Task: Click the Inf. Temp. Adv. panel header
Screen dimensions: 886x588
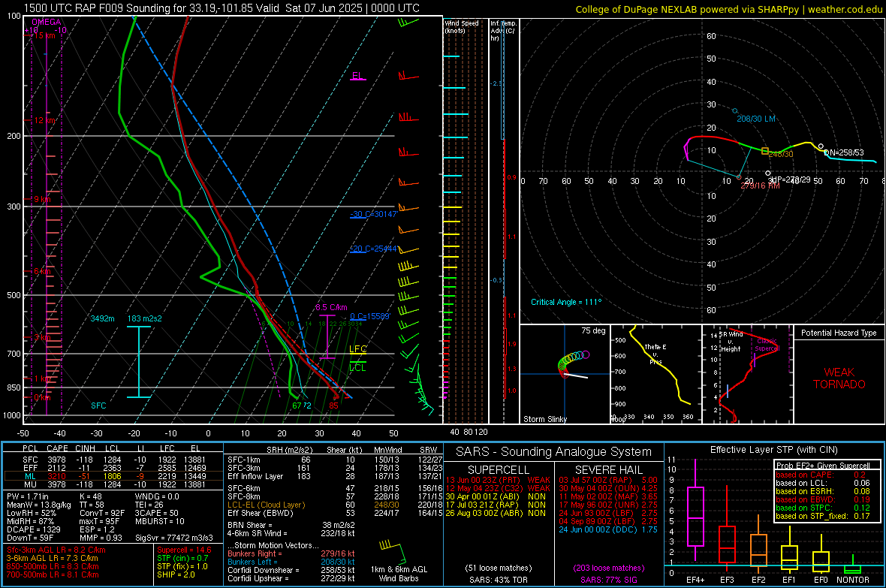Action: tap(504, 31)
